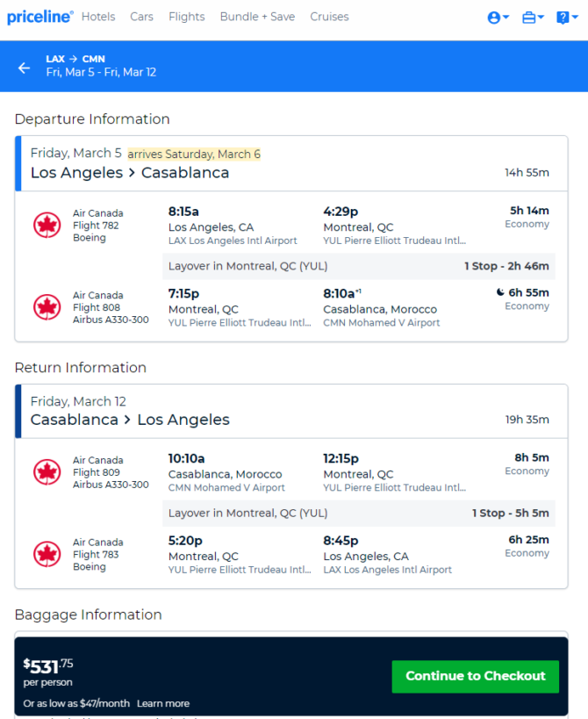Click the Casablanca > Los Angeles return header
Screen dimensions: 588x719
(130, 420)
